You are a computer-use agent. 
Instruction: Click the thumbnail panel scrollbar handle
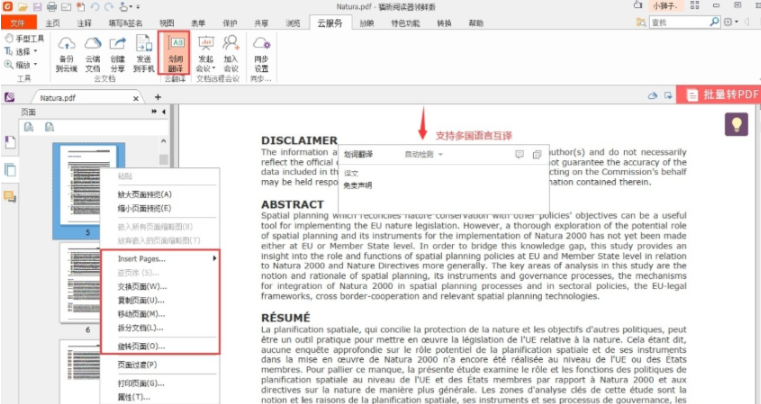(x=164, y=159)
